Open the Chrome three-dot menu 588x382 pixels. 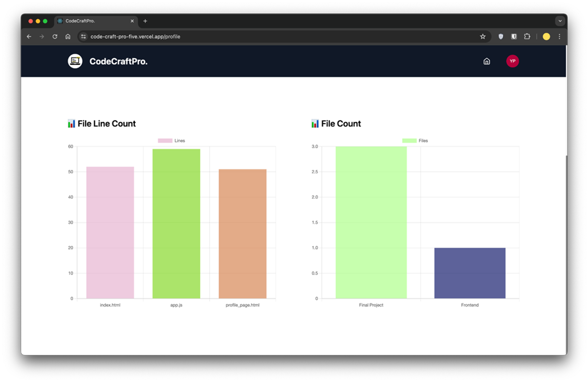coord(559,37)
